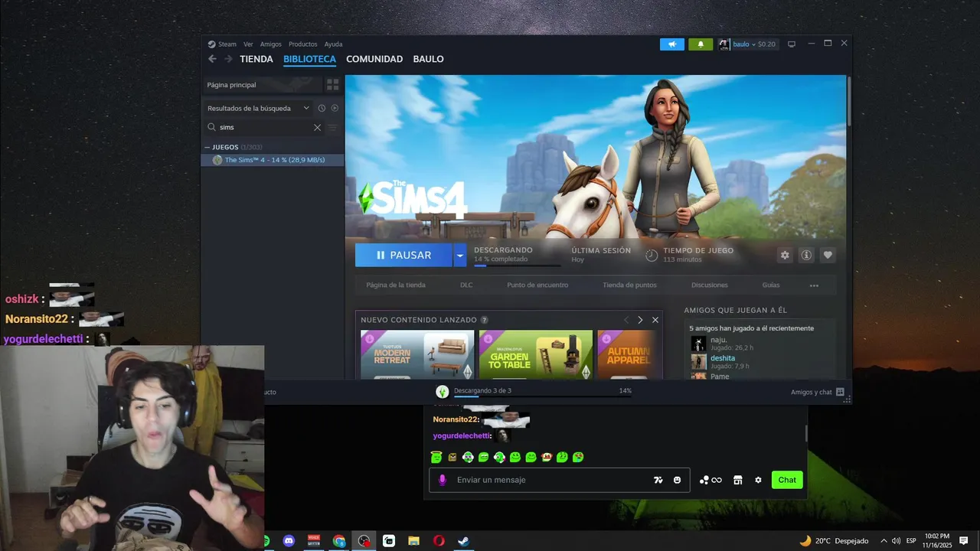Toggle the collections grid view icon
This screenshot has height=551, width=980.
(x=332, y=85)
